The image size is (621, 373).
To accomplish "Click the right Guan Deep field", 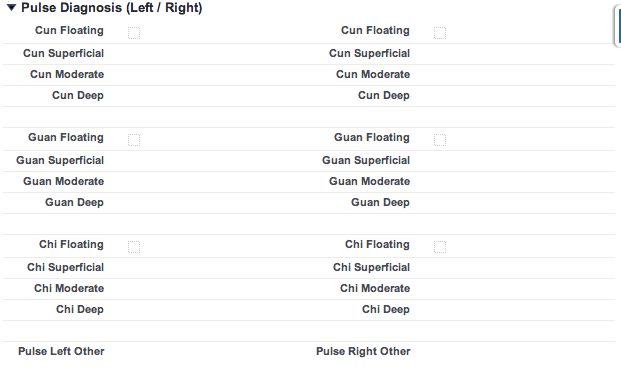I will (515, 203).
